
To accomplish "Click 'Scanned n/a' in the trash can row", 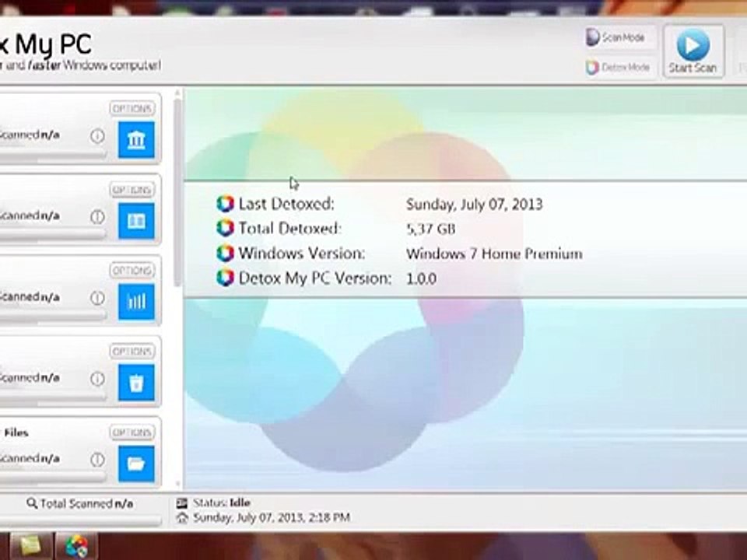I will pos(30,378).
